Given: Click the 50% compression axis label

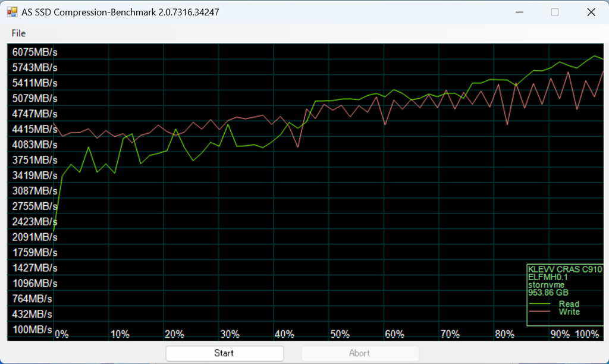Looking at the screenshot, I should click(340, 334).
